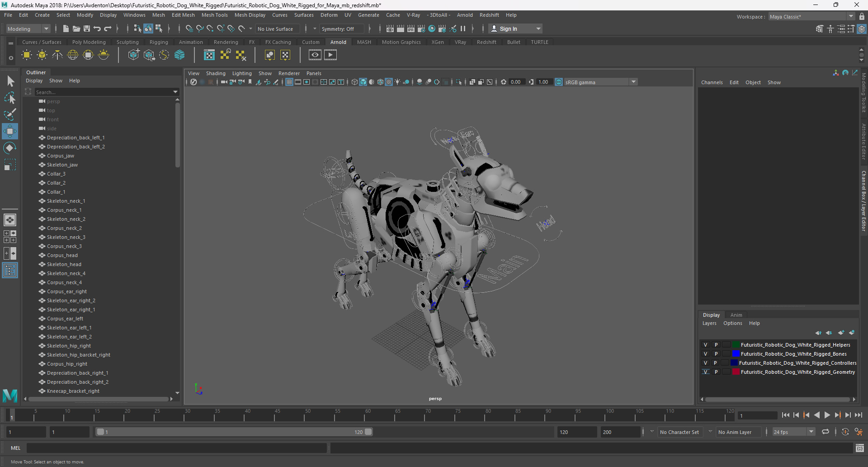The image size is (868, 467).
Task: Open animation preferences icon
Action: point(859,432)
